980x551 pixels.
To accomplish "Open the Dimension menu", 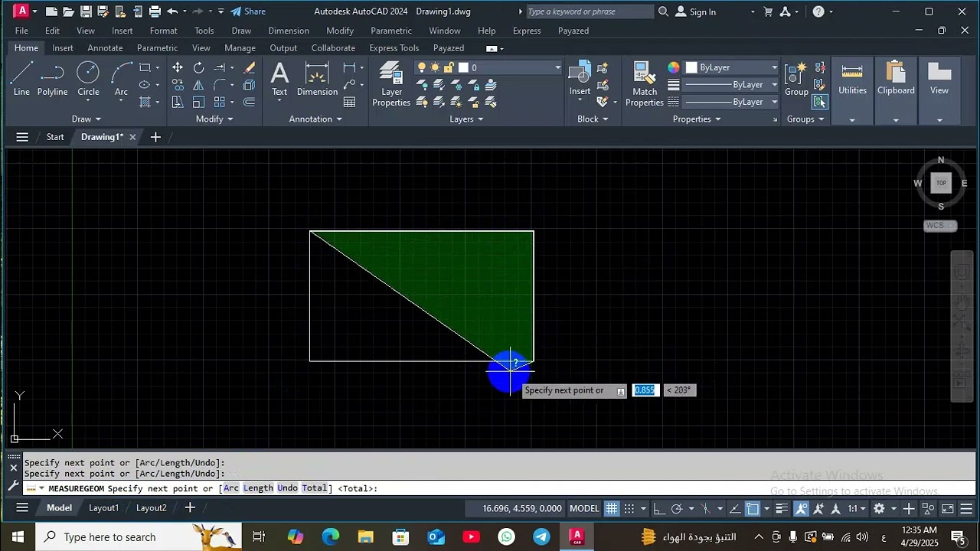I will click(289, 31).
